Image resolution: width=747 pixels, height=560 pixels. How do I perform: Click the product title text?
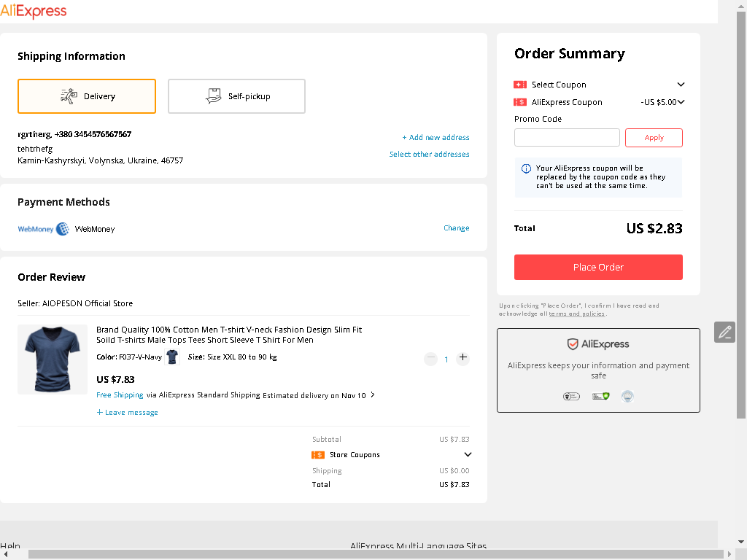tap(229, 335)
